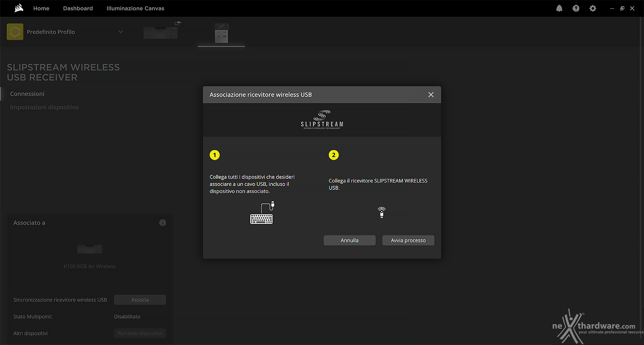
Task: Switch to Illuminazione Canvas tab
Action: coord(135,8)
